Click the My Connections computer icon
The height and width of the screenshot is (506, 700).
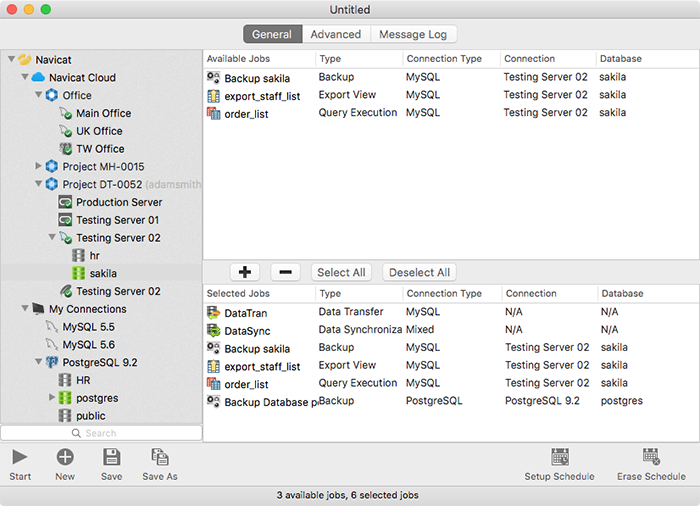click(x=38, y=309)
